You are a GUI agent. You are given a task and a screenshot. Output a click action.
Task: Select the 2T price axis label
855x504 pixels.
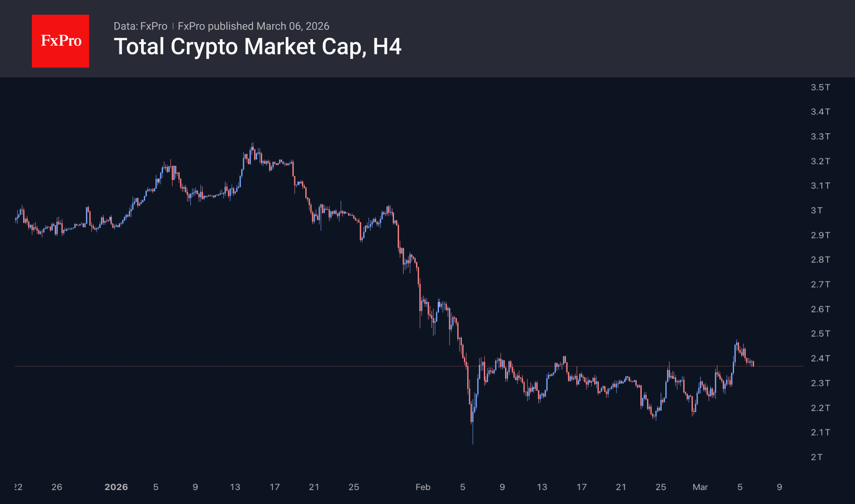pos(817,457)
